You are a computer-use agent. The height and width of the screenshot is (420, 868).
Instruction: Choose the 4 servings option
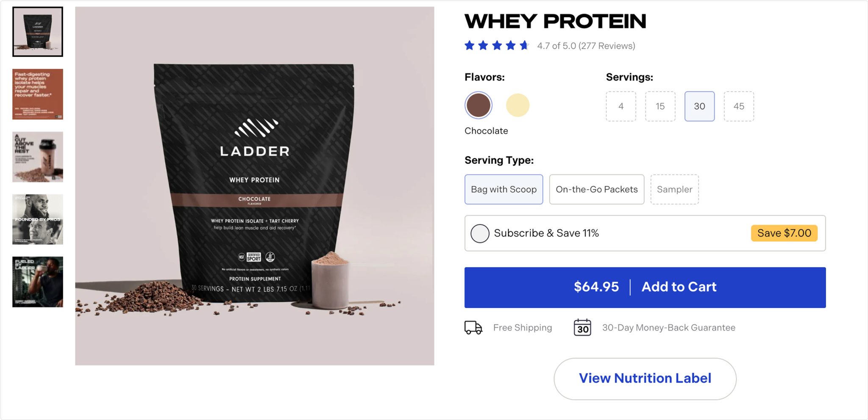[x=621, y=106]
